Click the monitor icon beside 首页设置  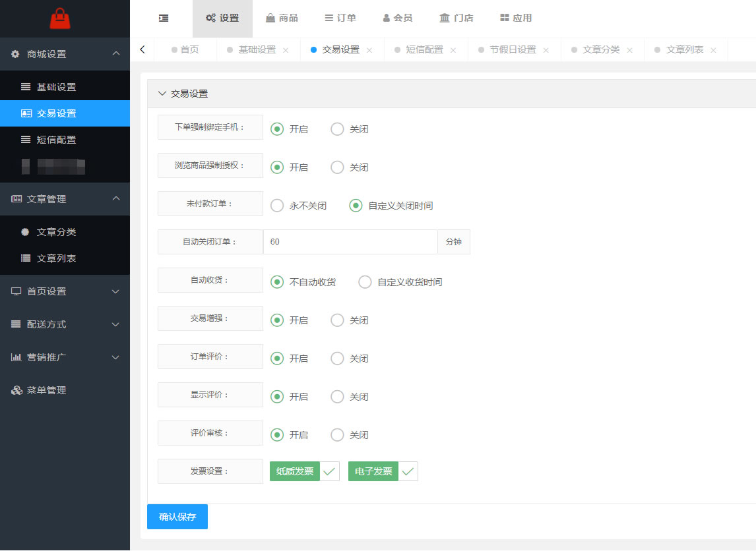coord(16,291)
